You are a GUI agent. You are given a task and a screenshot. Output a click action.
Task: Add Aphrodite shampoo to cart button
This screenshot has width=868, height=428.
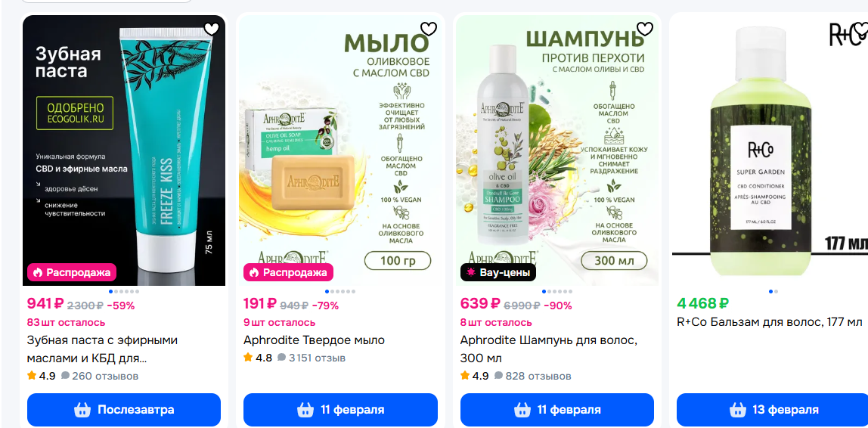click(557, 410)
